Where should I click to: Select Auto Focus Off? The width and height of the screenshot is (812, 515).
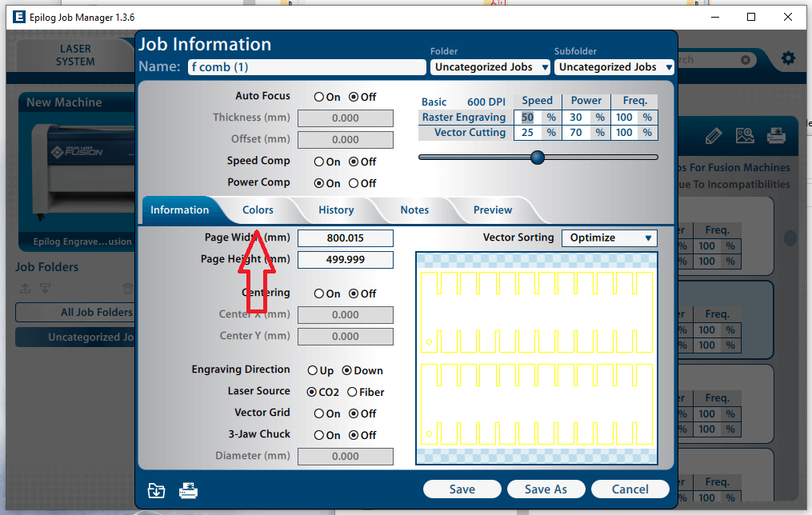pyautogui.click(x=354, y=97)
